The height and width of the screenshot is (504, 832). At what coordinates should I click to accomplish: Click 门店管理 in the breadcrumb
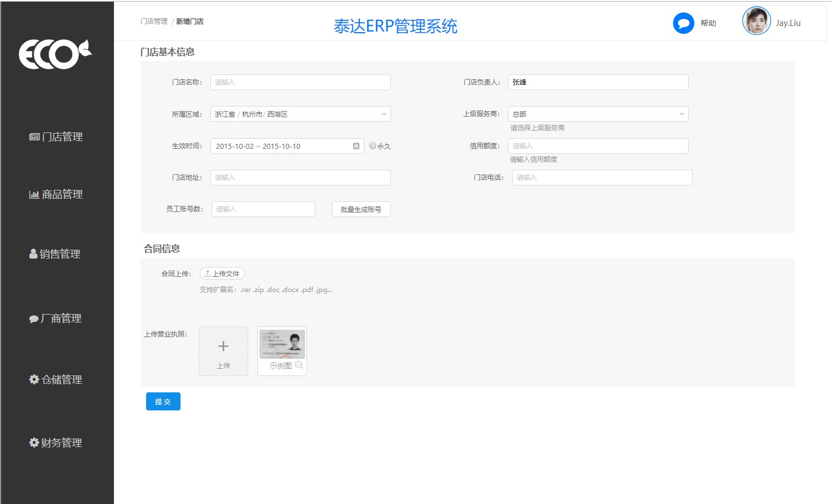(152, 21)
